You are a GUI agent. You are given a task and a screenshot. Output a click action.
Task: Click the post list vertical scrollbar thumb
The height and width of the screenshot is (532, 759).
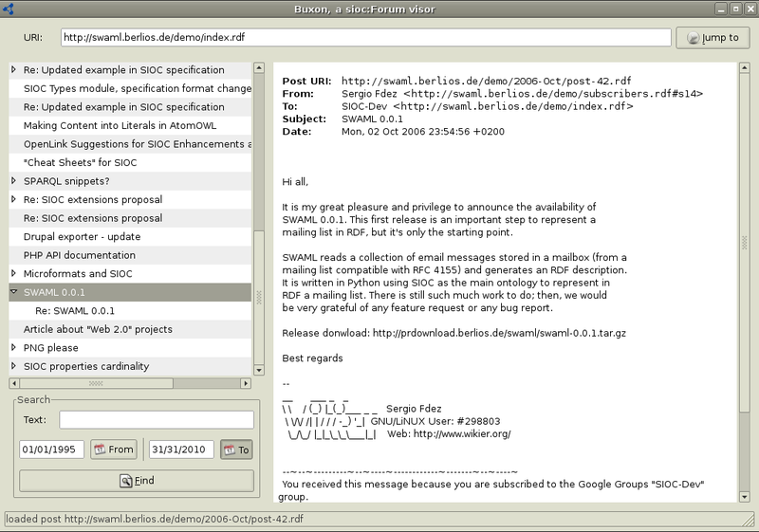pyautogui.click(x=259, y=298)
